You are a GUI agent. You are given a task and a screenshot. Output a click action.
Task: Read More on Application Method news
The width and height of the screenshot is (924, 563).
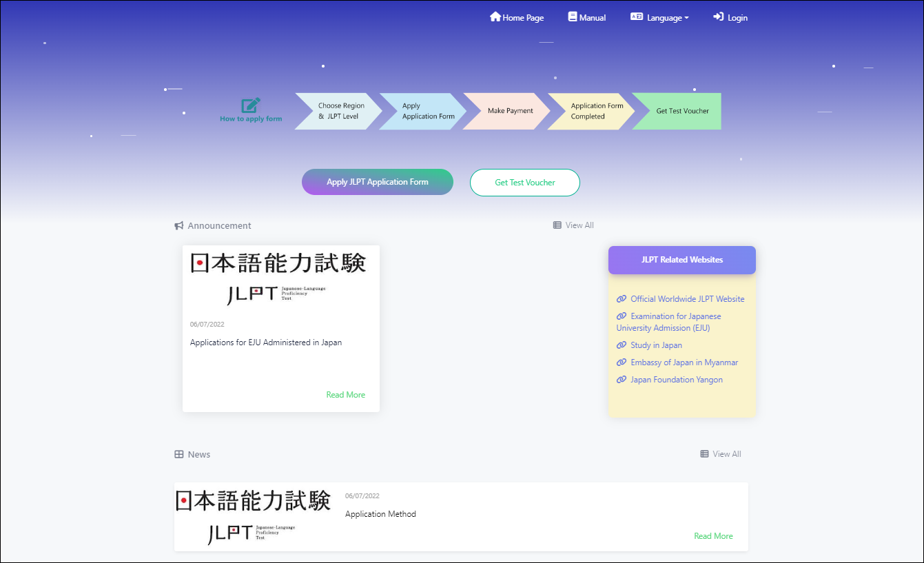tap(713, 536)
